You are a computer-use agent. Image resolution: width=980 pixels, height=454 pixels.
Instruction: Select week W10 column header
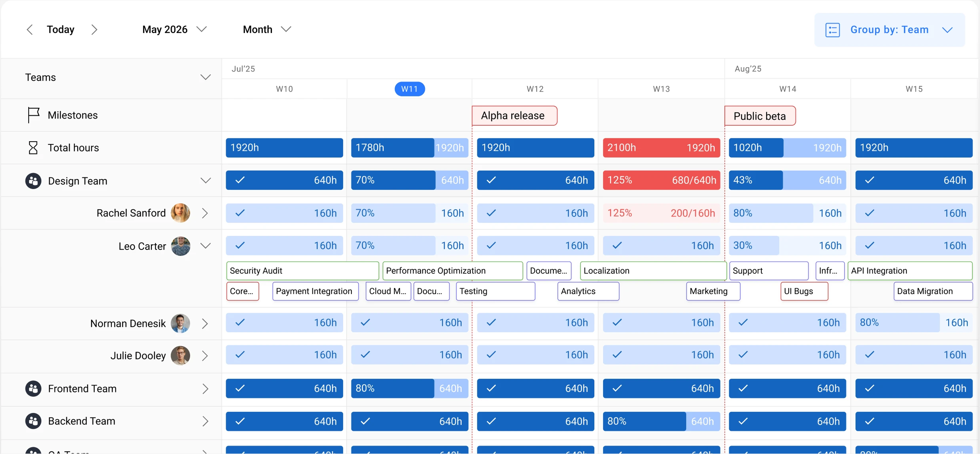pyautogui.click(x=284, y=89)
